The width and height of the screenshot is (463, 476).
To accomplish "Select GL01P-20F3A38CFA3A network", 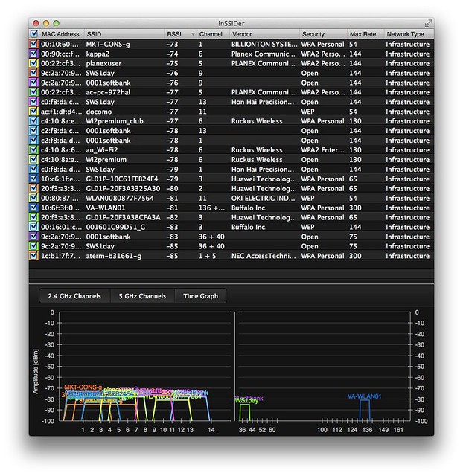I will 231,217.
